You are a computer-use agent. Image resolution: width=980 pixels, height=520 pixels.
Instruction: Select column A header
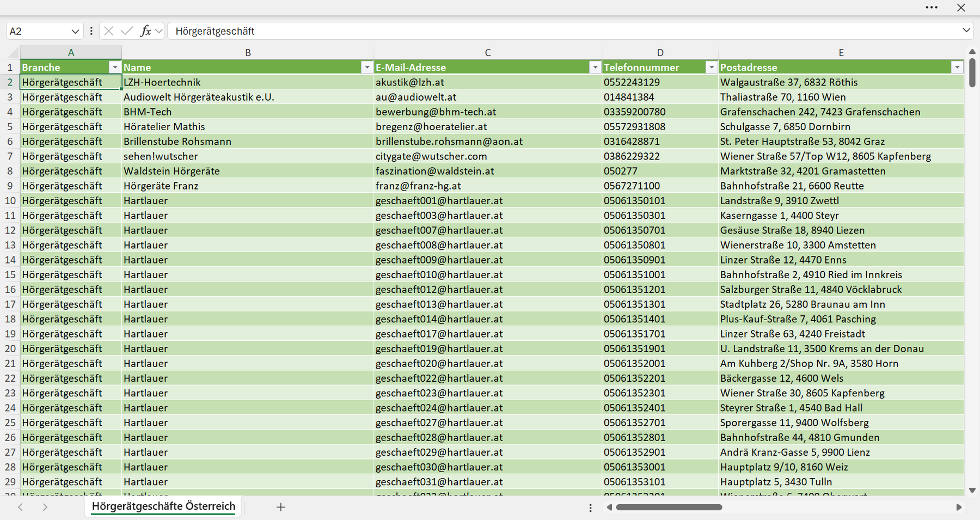point(71,53)
